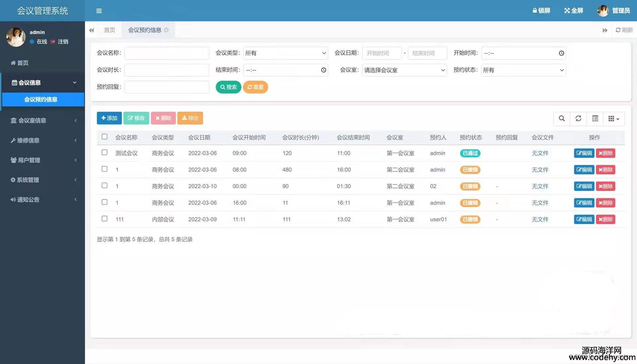
Task: Focus the 会议名称 search field
Action: [167, 53]
